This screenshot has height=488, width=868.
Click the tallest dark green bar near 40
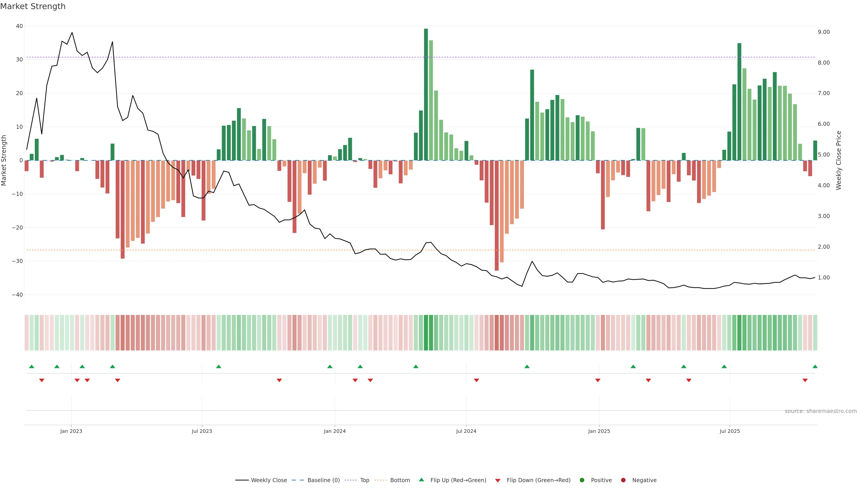(x=426, y=94)
